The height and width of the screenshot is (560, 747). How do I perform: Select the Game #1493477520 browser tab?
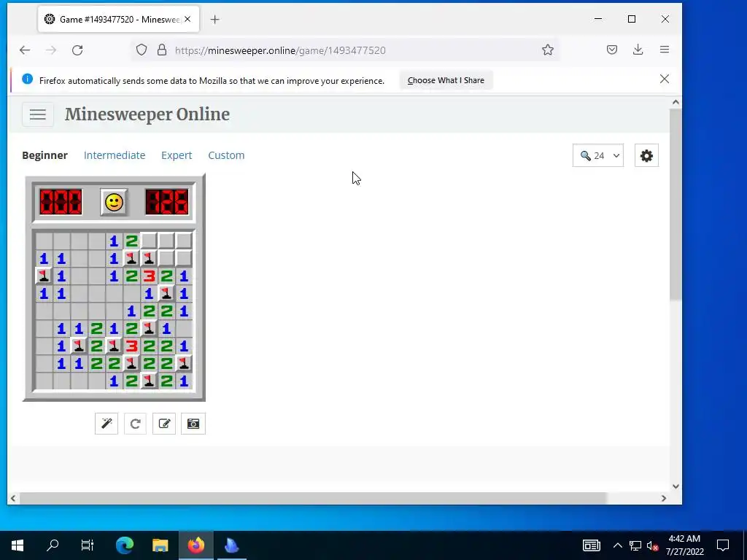119,20
